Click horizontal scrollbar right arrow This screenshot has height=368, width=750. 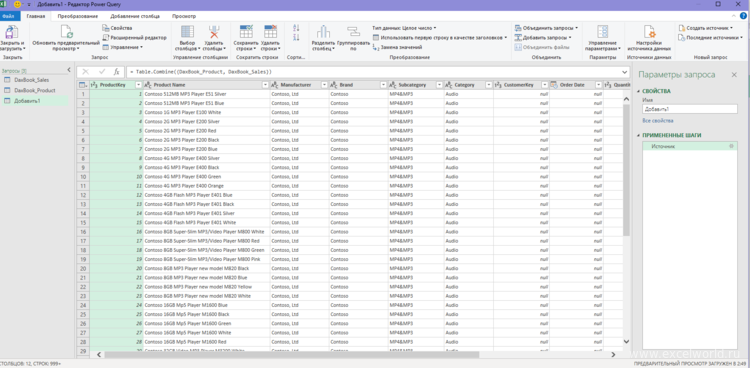tap(613, 355)
